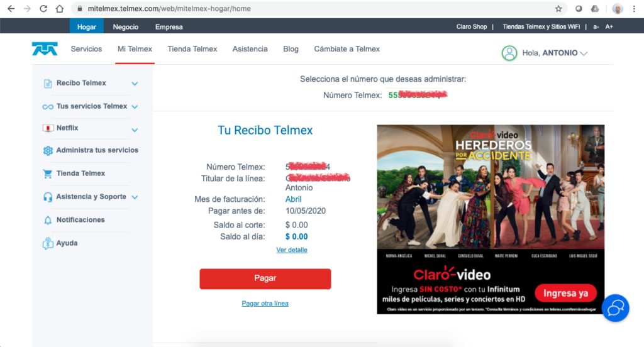Open the Mi Telmex menu item
This screenshot has width=644, height=347.
point(135,49)
